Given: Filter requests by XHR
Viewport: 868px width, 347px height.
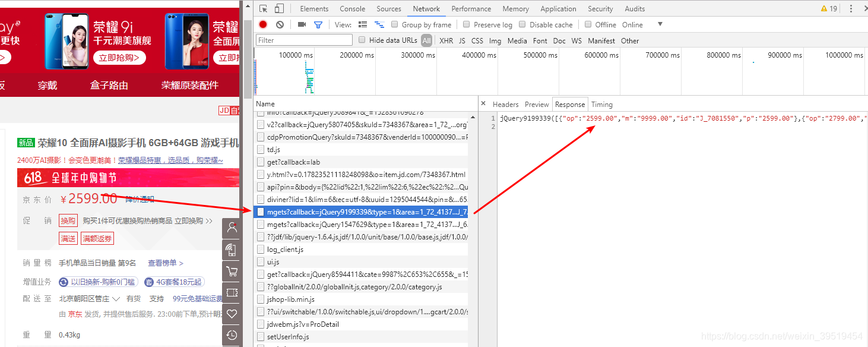Looking at the screenshot, I should tap(446, 40).
